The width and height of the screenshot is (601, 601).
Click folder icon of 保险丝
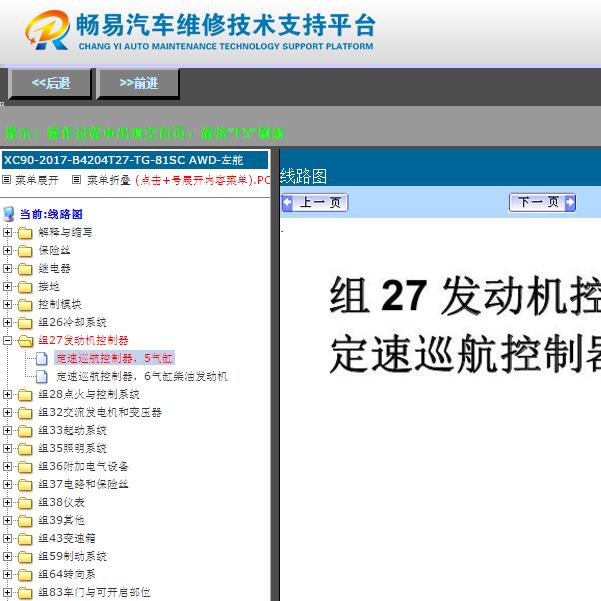[25, 251]
